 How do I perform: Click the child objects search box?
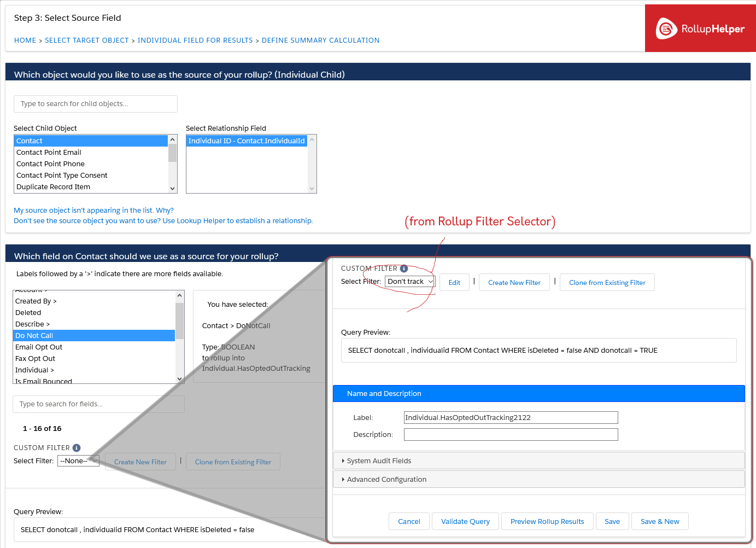click(96, 104)
